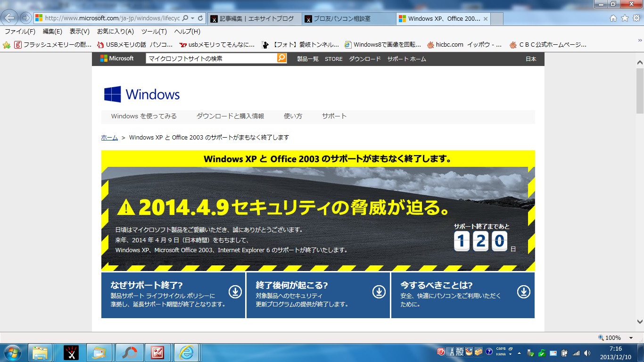Open the usbメモリってそんなに... bookmark
The width and height of the screenshot is (644, 362).
tap(217, 45)
